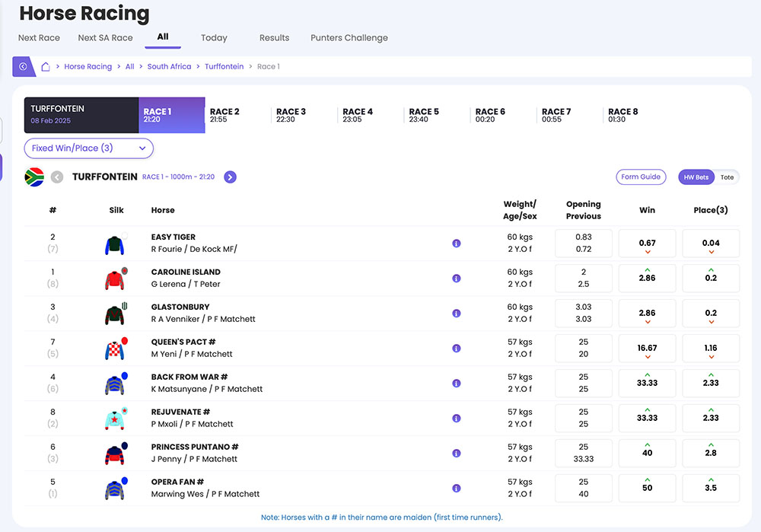Screen dimensions: 761x532
Task: Click the South Africa flag icon
Action: (34, 177)
